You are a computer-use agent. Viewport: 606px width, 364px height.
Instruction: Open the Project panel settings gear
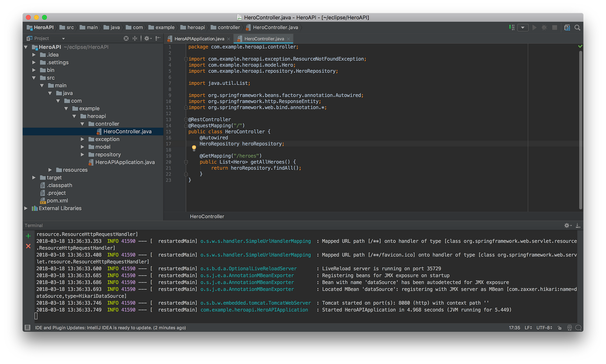click(x=148, y=38)
